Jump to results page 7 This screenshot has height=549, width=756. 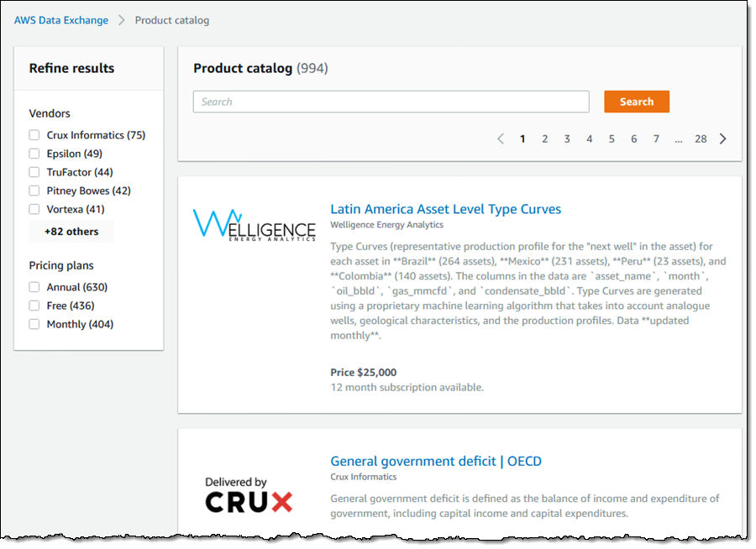[x=656, y=139]
